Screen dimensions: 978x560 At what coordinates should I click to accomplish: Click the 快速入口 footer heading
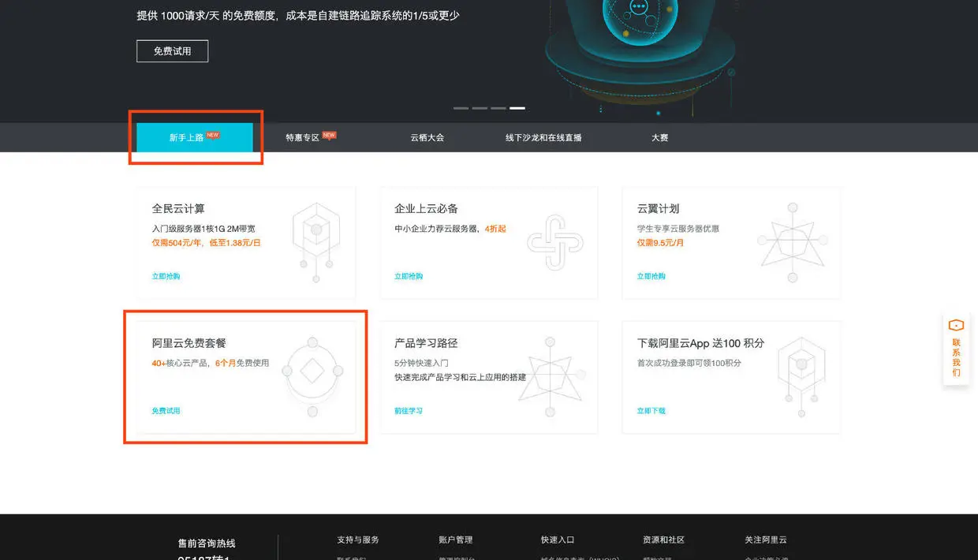(558, 540)
